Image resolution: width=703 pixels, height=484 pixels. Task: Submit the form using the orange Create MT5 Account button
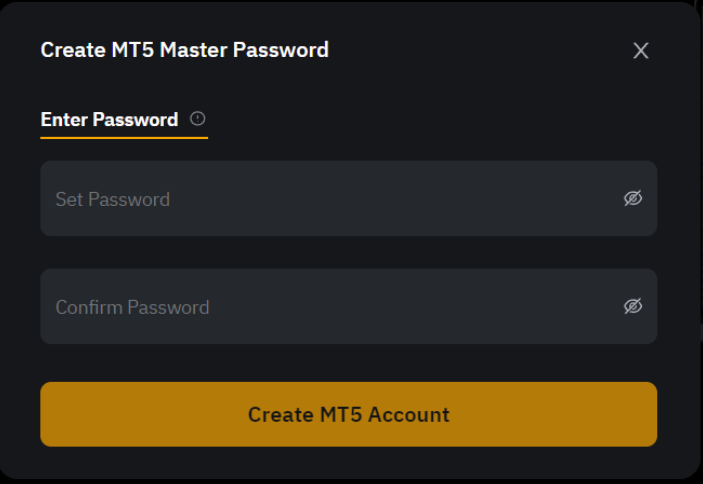(349, 414)
